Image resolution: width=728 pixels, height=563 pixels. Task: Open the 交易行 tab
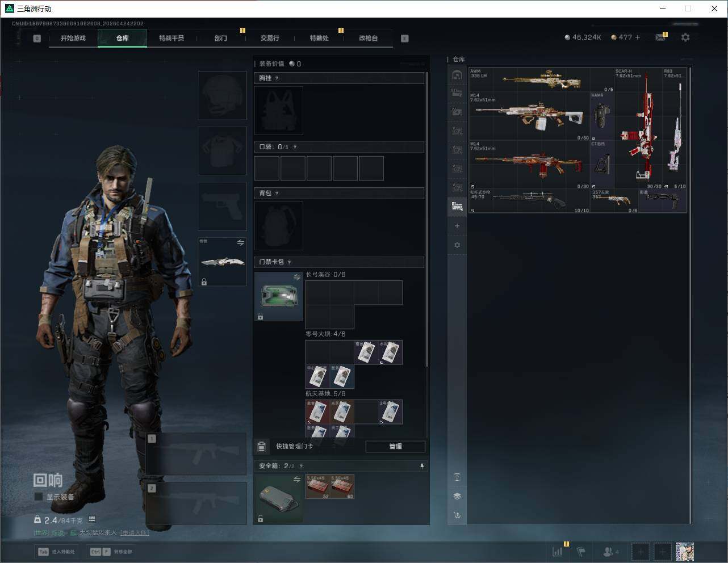point(270,38)
